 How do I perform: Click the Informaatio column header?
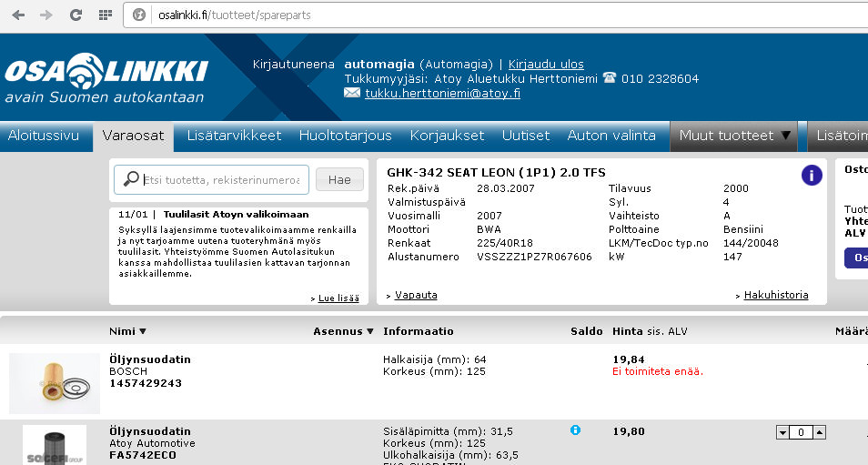pyautogui.click(x=418, y=331)
